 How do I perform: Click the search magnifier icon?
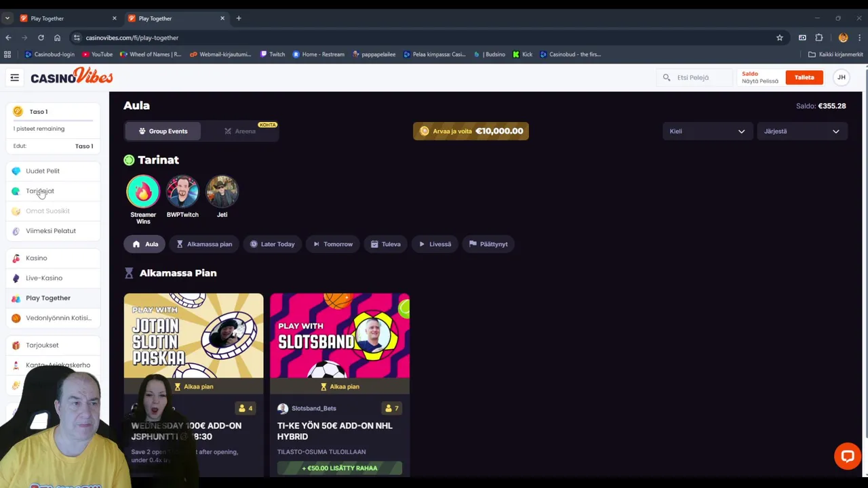667,78
